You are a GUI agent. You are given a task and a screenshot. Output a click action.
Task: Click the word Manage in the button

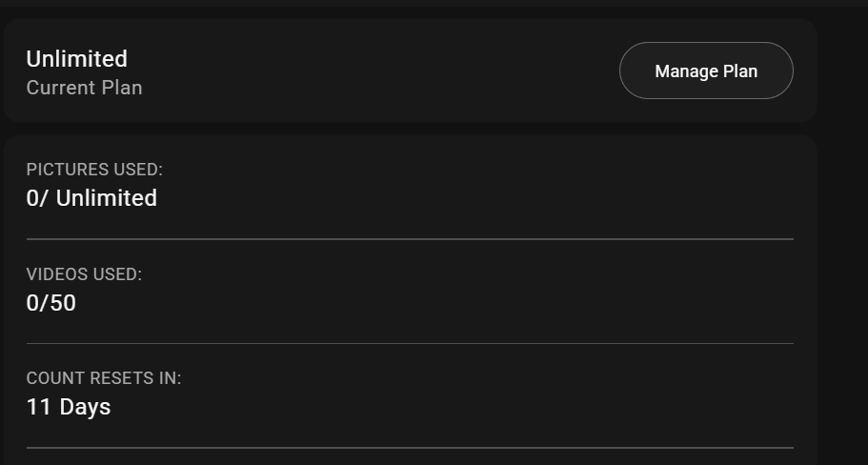pyautogui.click(x=686, y=71)
